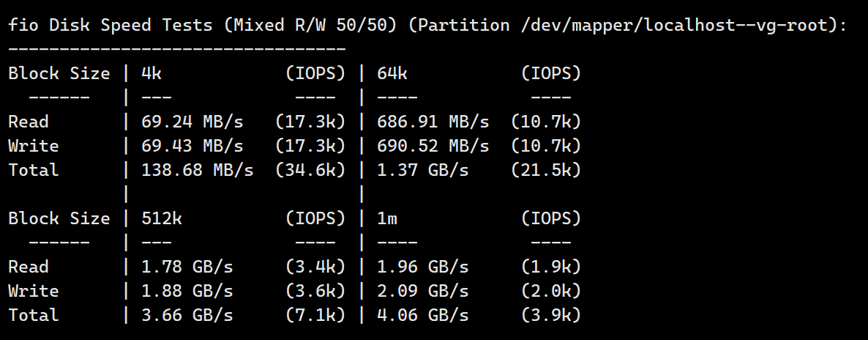
Task: Click the 64k total 1.37 GB/s value
Action: click(423, 170)
